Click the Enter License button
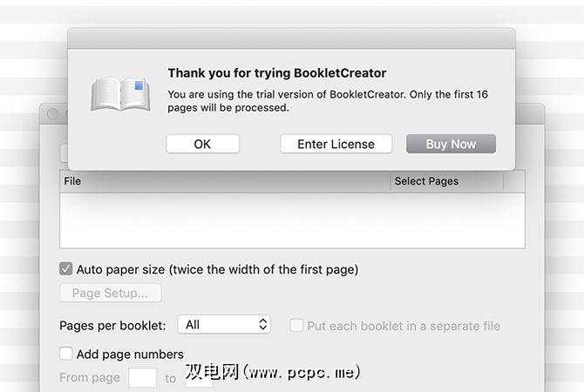The height and width of the screenshot is (392, 584). click(336, 144)
